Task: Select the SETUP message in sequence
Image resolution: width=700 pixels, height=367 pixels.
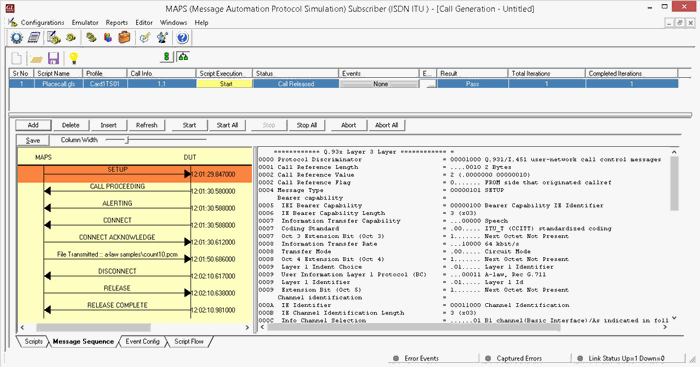Action: 134,174
